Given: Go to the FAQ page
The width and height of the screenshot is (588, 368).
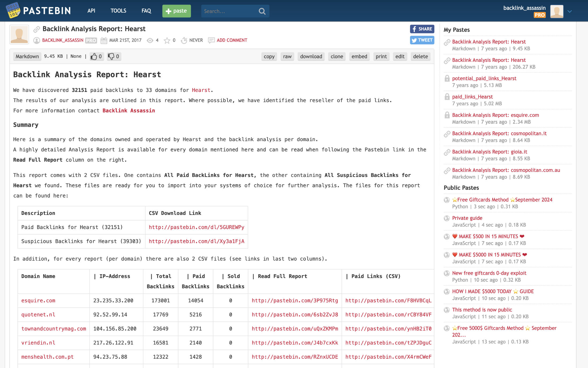Looking at the screenshot, I should tap(146, 11).
